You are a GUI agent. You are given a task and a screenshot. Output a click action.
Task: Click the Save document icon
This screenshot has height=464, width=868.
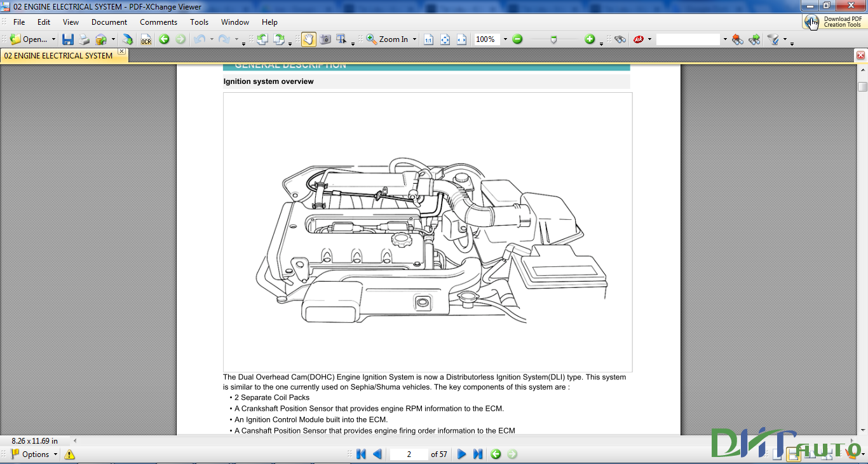[x=68, y=39]
